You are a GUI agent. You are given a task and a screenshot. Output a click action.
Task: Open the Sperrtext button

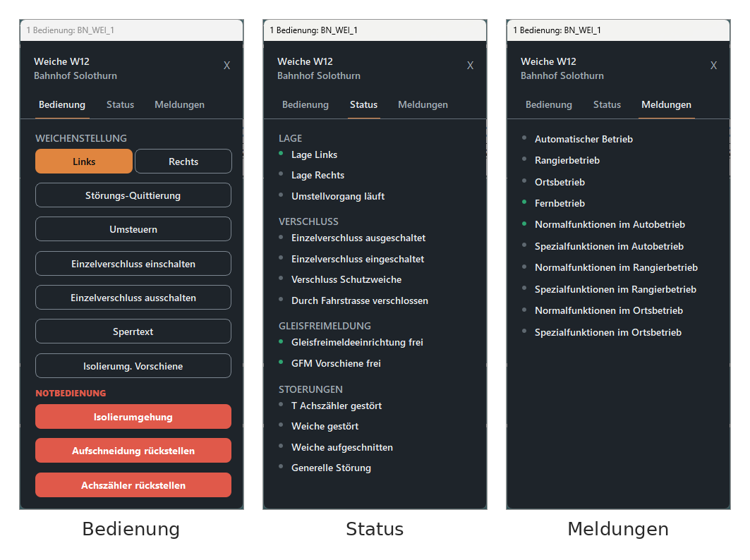[x=133, y=331]
